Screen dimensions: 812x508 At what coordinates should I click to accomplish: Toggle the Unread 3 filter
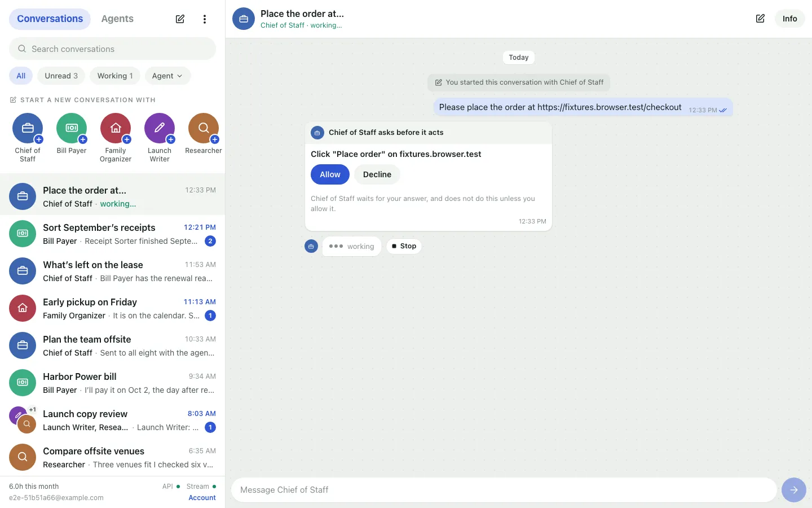pos(61,76)
